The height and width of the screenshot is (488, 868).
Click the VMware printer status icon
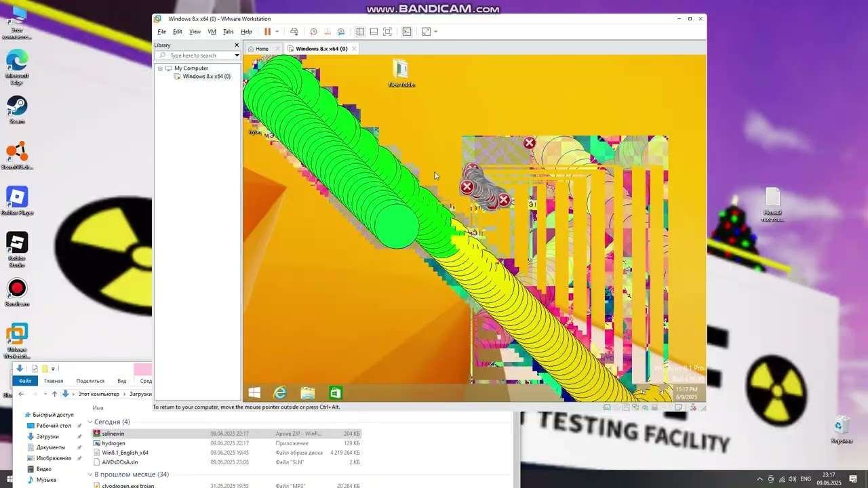coord(655,407)
